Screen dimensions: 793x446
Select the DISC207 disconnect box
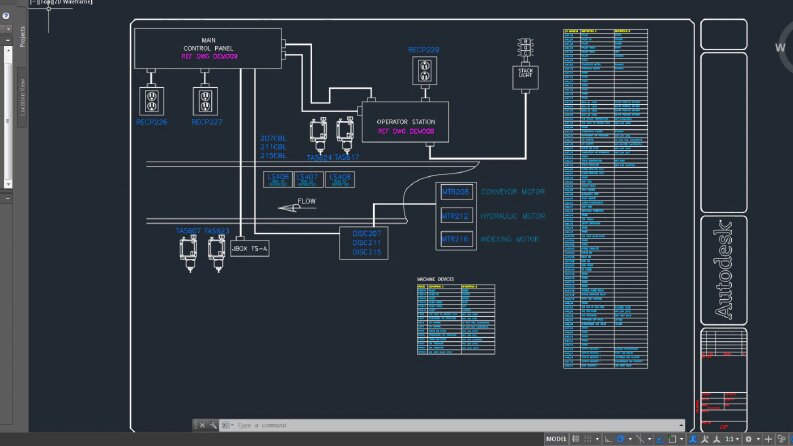pyautogui.click(x=364, y=243)
